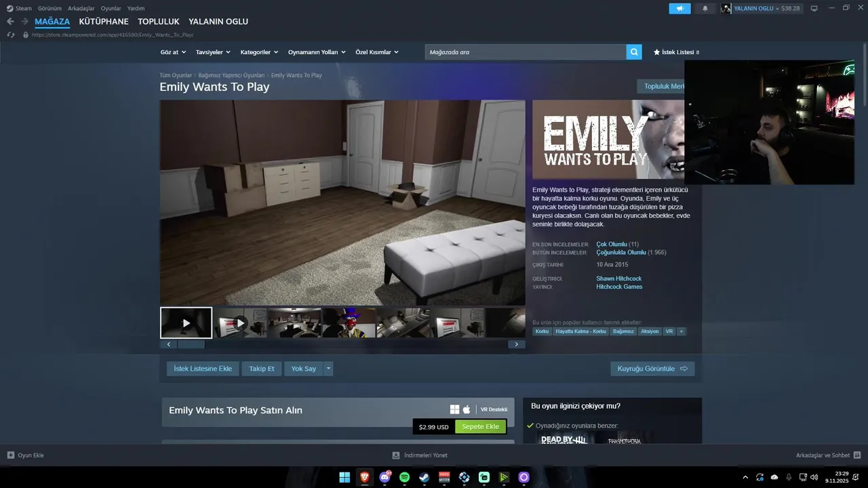Open publisher Hitchcock Games link

(x=619, y=287)
